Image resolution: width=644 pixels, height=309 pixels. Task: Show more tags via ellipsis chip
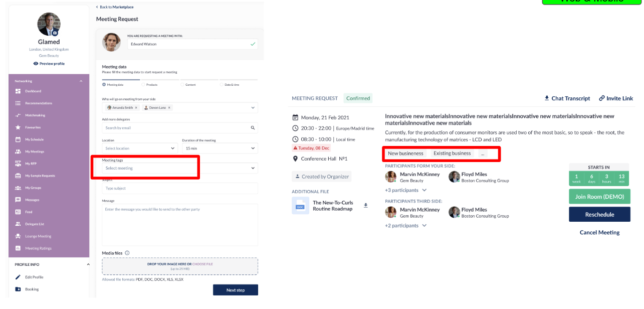pos(483,153)
